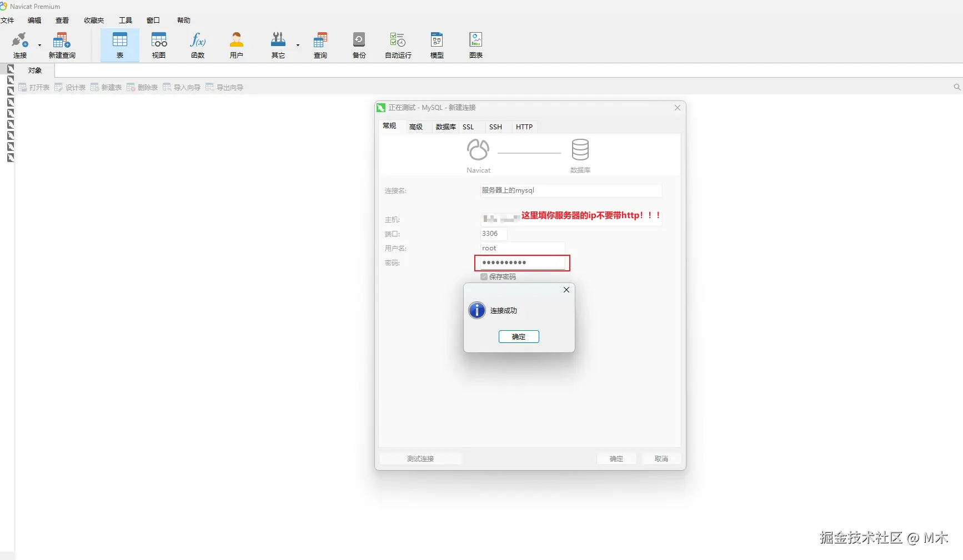Image resolution: width=963 pixels, height=560 pixels.
Task: Open the Favorites (收藏夹) menu
Action: point(94,21)
